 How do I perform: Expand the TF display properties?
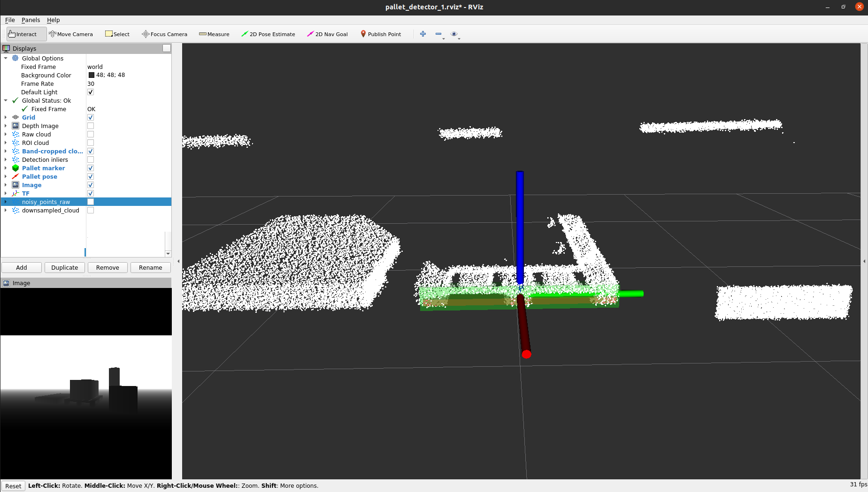point(6,193)
